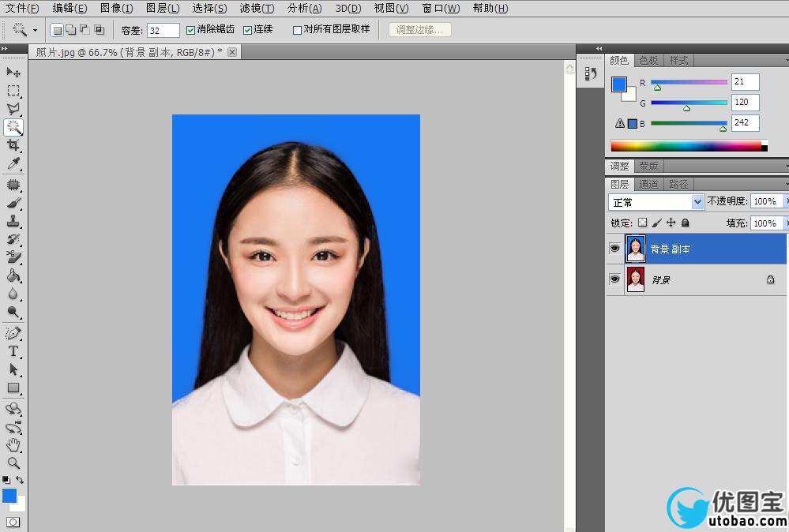Viewport: 789px width, 532px height.
Task: Select the Paint Bucket tool
Action: (x=13, y=275)
